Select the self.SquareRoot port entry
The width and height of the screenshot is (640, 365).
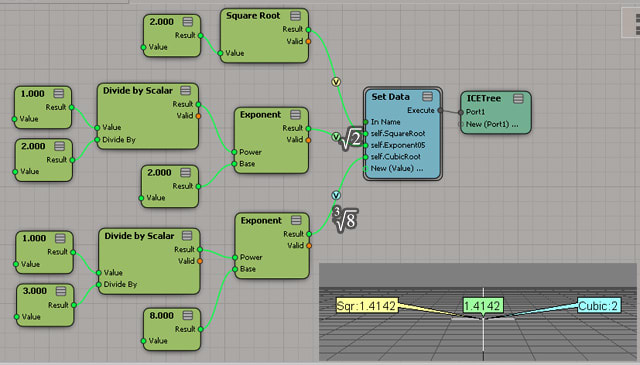pos(398,134)
